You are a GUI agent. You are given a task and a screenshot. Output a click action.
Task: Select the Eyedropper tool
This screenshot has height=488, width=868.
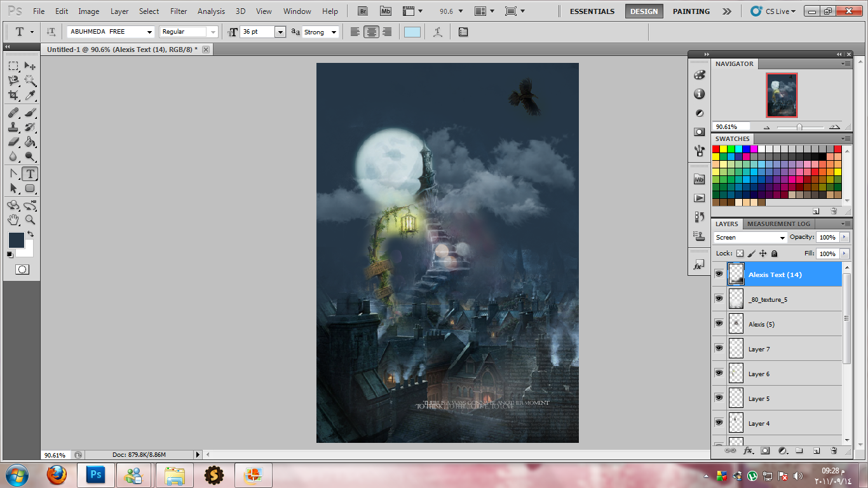[x=30, y=96]
